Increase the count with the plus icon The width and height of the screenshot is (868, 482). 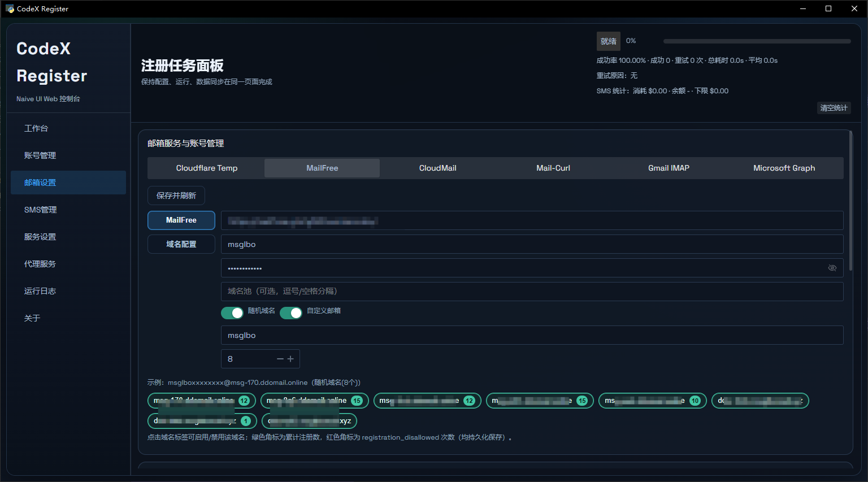tap(290, 359)
